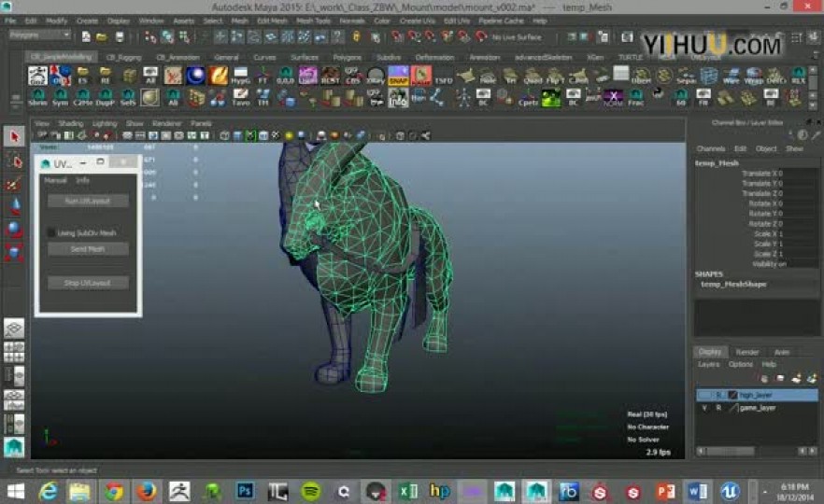Select temp_MeshShape under SHAPES
824x504 pixels.
[733, 284]
